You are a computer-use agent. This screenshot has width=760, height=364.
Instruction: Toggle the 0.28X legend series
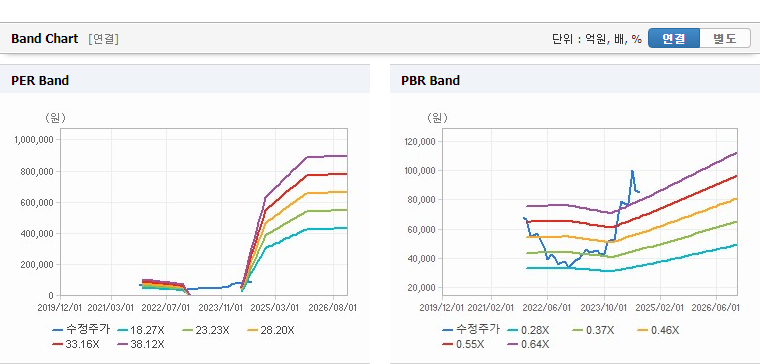tap(529, 330)
